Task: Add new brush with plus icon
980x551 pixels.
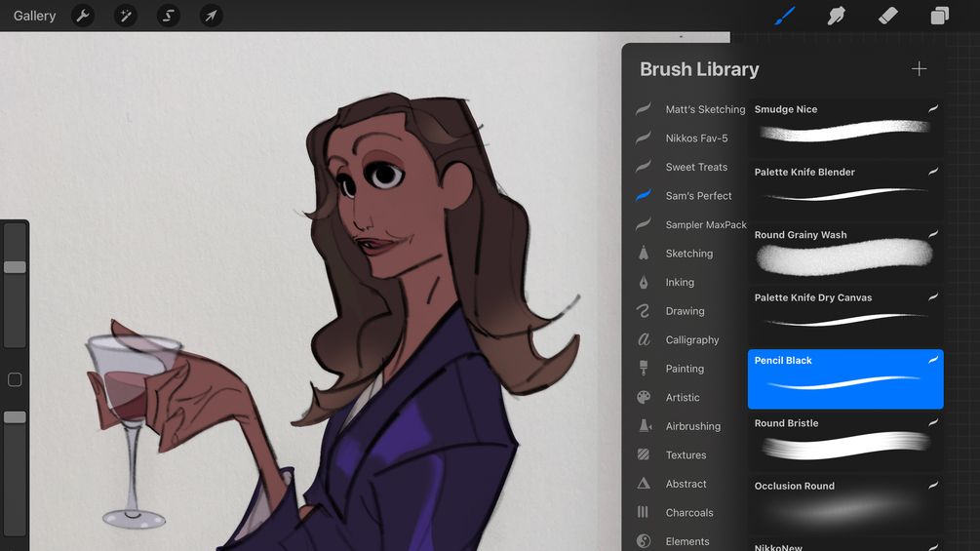Action: (x=919, y=68)
